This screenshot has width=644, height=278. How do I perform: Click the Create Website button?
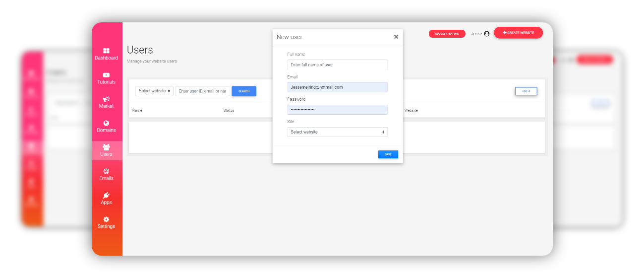click(518, 33)
